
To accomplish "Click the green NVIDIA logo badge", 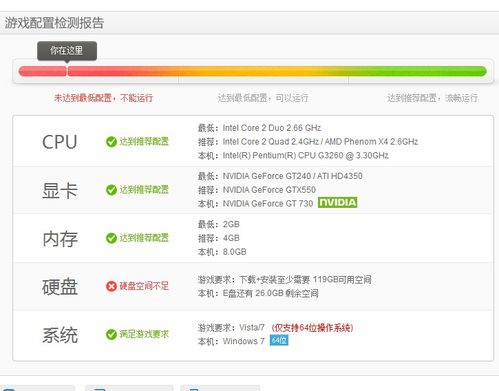I will point(337,202).
